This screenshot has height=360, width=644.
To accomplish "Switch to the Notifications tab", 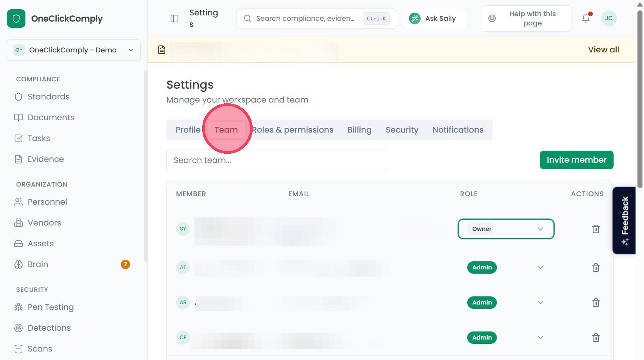I will (x=458, y=130).
